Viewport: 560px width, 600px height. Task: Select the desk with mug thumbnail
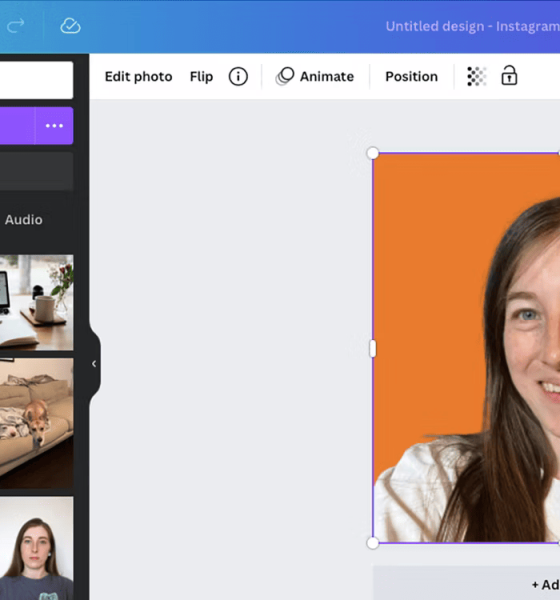[36, 302]
